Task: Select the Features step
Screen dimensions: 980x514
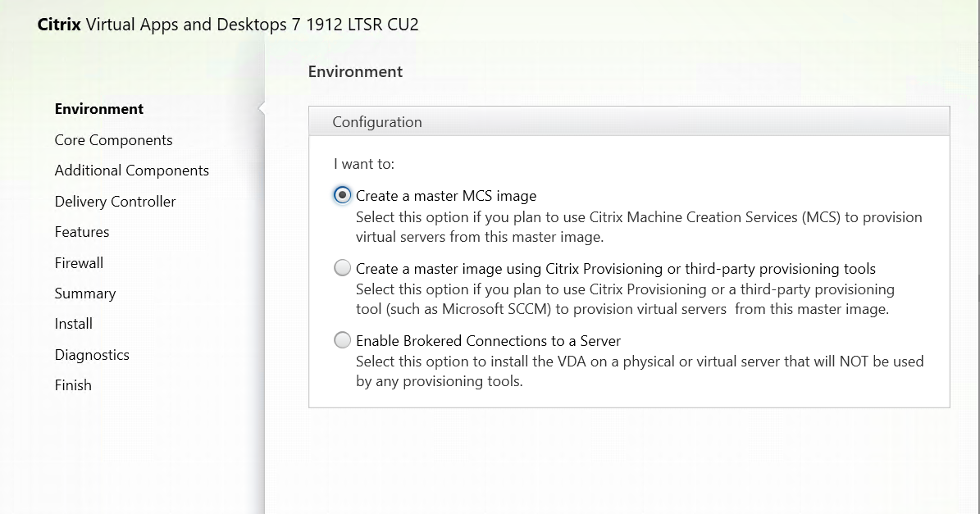Action: pos(82,232)
